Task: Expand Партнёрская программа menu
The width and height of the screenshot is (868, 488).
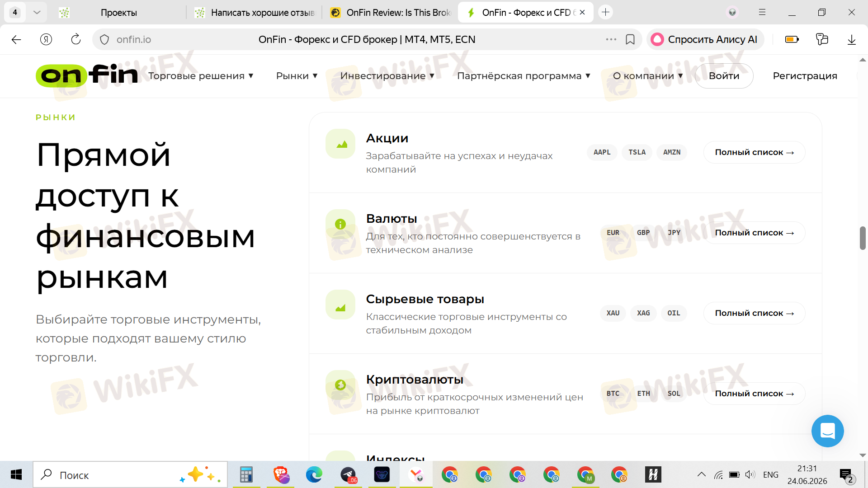Action: (x=524, y=76)
